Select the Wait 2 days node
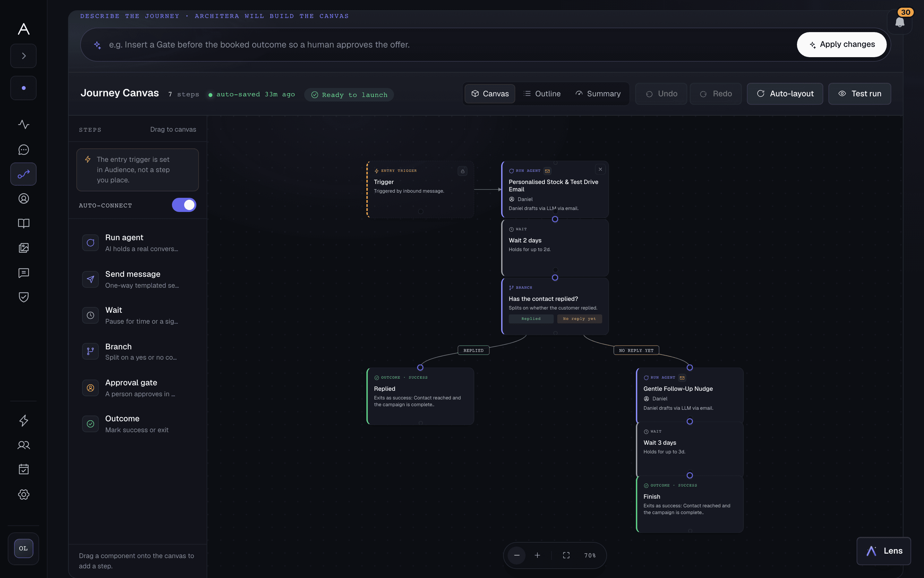 tap(555, 248)
